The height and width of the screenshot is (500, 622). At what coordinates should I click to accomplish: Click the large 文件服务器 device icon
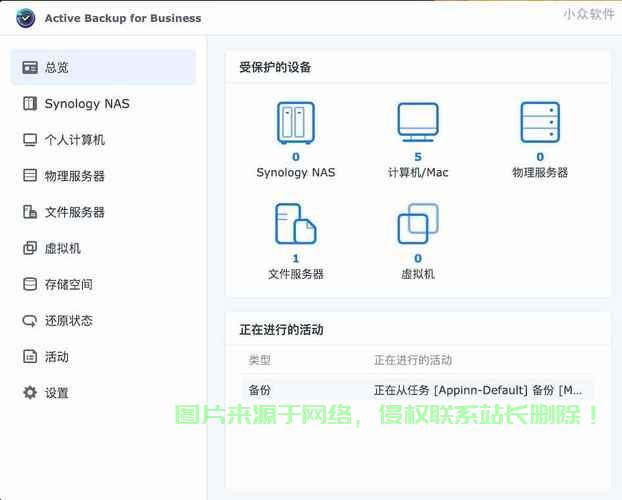click(x=296, y=224)
